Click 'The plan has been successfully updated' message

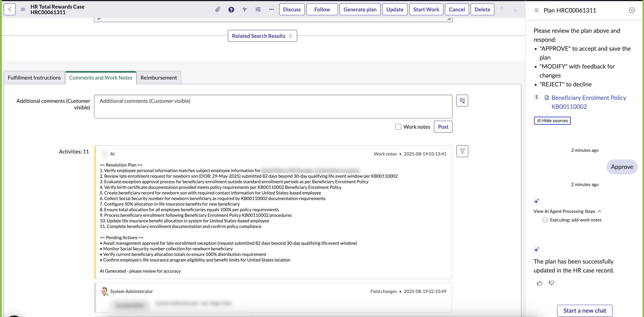(574, 266)
